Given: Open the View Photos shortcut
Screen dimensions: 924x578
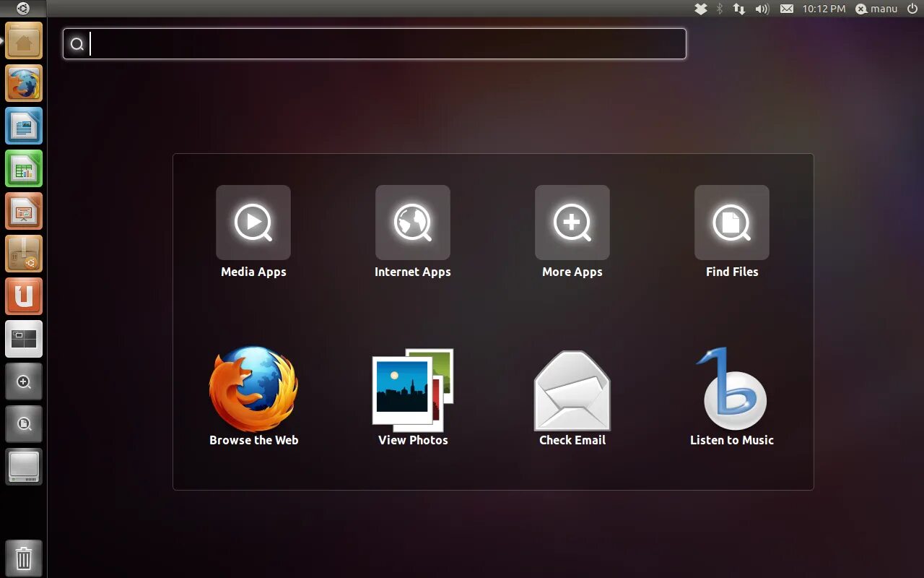Looking at the screenshot, I should (413, 396).
